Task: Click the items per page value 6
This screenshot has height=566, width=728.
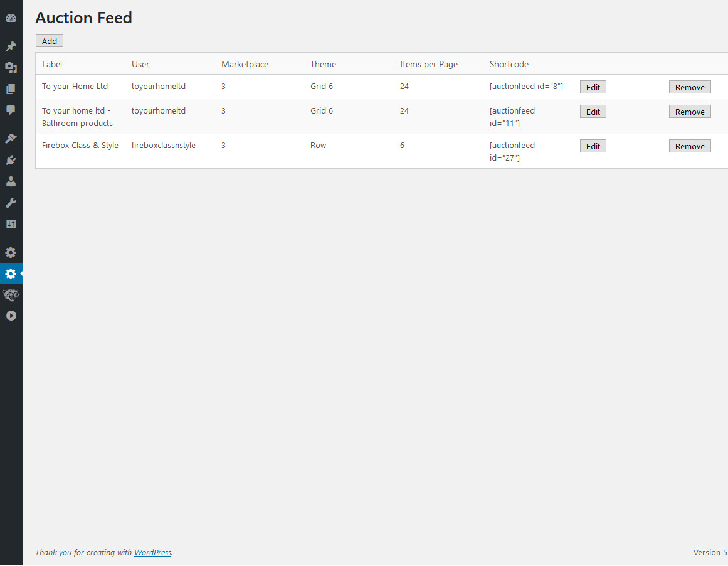Action: coord(402,146)
